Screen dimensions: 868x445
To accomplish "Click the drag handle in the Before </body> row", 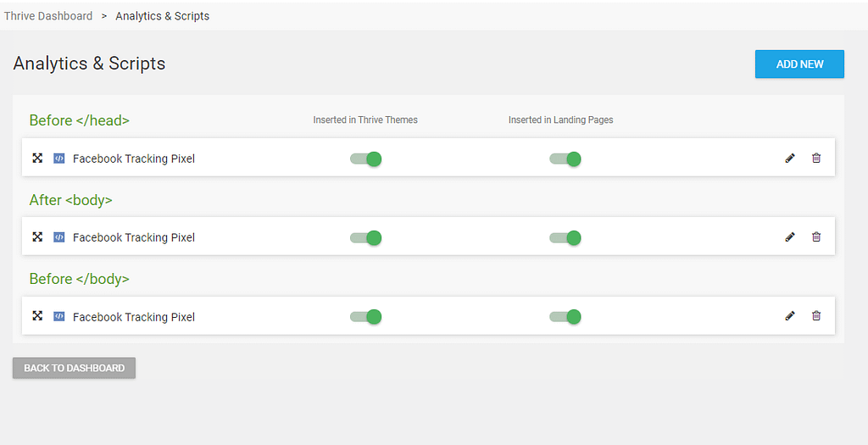I will [x=37, y=316].
